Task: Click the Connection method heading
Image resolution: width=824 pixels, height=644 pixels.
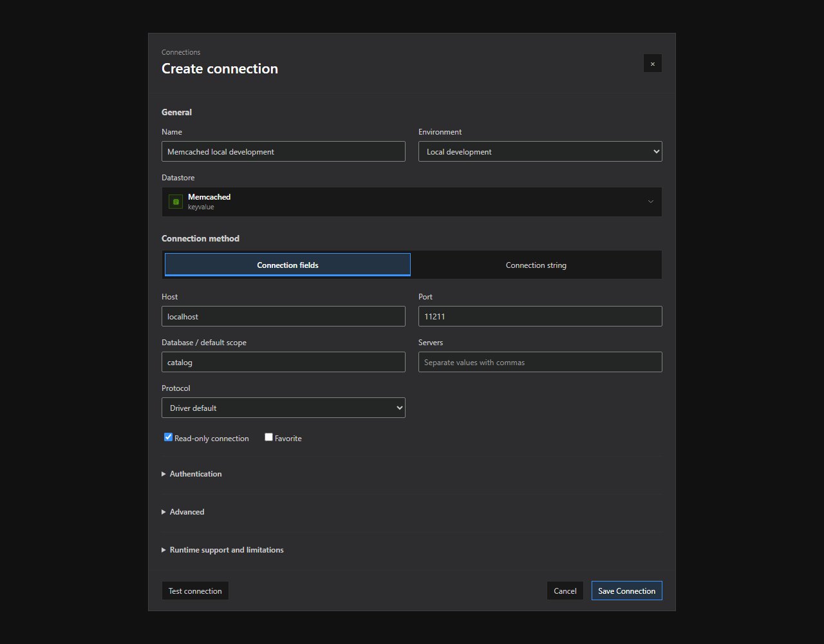Action: pyautogui.click(x=200, y=238)
